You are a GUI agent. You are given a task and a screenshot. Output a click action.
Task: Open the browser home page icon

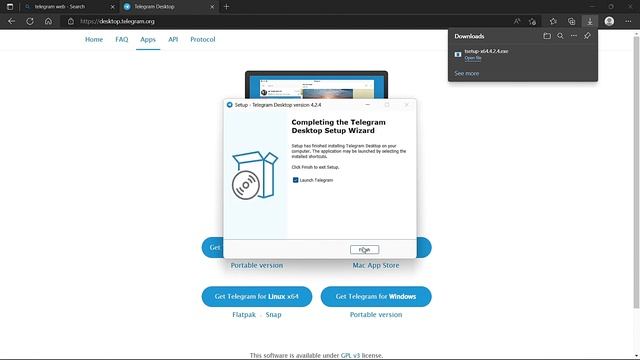tap(48, 21)
